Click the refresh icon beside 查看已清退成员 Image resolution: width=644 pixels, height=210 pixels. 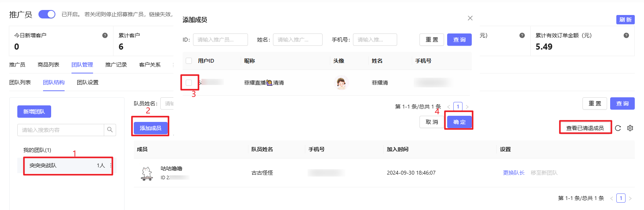pos(618,128)
